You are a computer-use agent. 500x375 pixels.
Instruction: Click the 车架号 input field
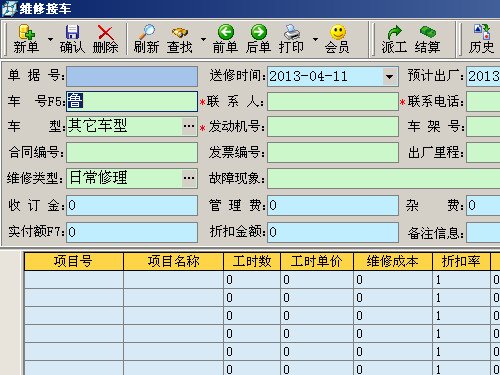(x=483, y=126)
